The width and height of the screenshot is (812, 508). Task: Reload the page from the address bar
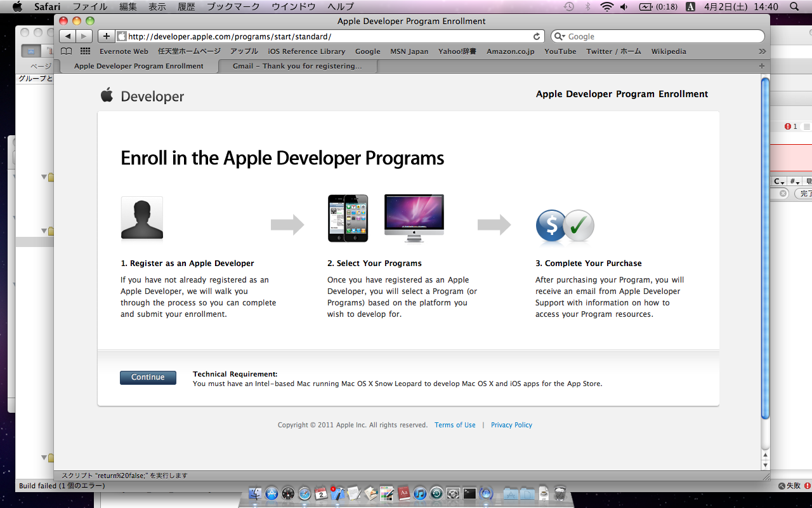point(537,36)
